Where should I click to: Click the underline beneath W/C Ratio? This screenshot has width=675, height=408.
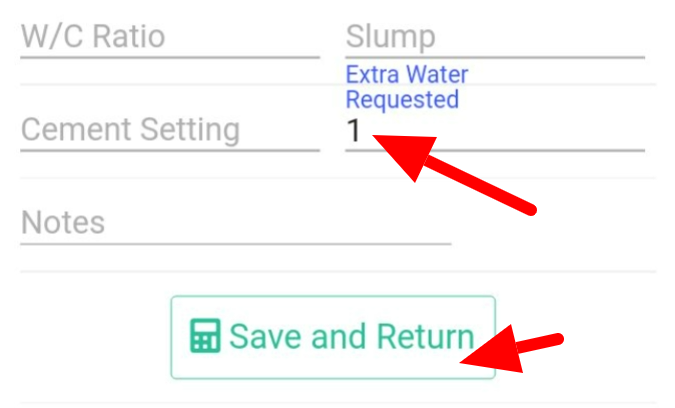(170, 57)
